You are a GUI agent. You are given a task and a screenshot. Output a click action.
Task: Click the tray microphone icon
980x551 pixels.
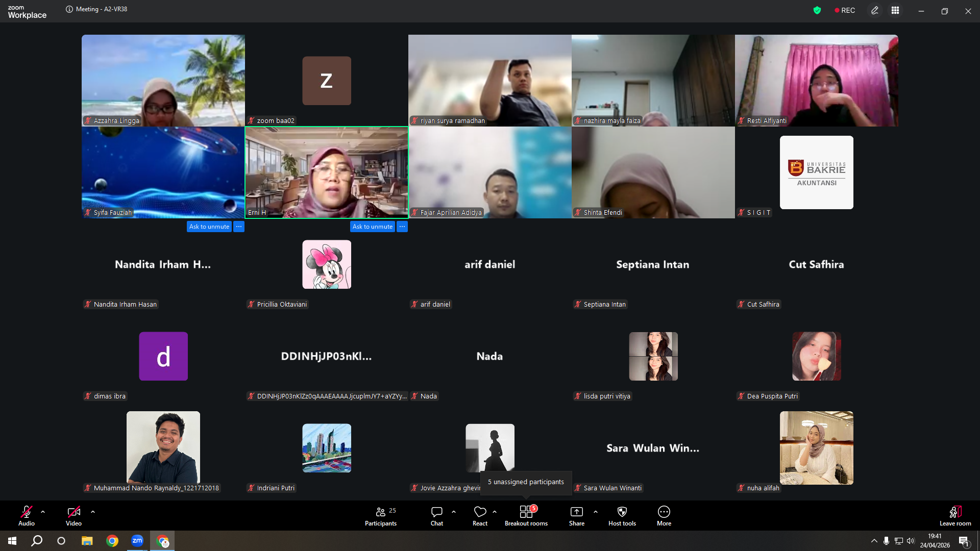tap(887, 541)
